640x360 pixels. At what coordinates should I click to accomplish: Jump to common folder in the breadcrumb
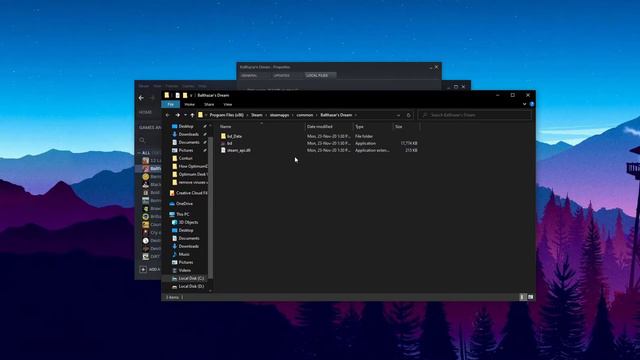pos(305,115)
